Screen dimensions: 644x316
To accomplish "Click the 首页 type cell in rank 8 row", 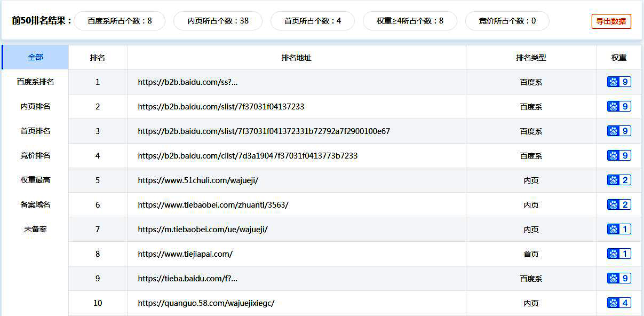I will 531,254.
